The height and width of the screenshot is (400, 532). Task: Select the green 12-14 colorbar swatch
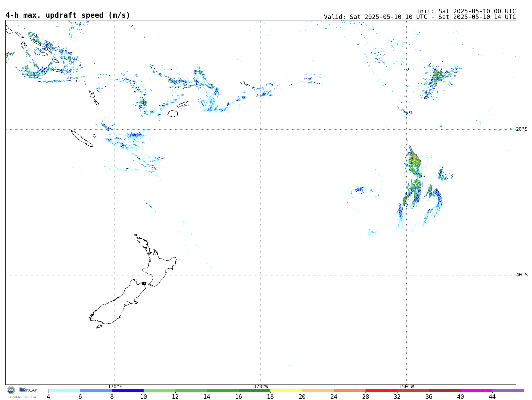coord(191,391)
